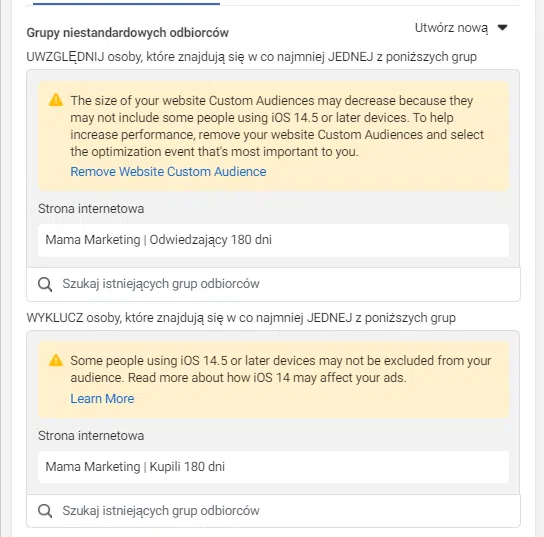
Task: Click the Strona internetowa label above Odwiedzający
Action: [91, 209]
